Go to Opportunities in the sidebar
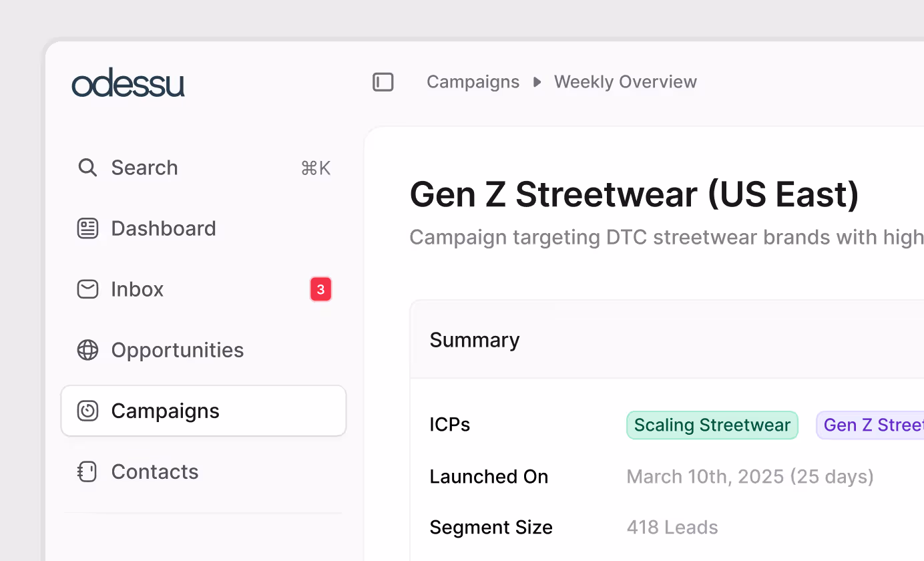924x561 pixels. point(204,350)
